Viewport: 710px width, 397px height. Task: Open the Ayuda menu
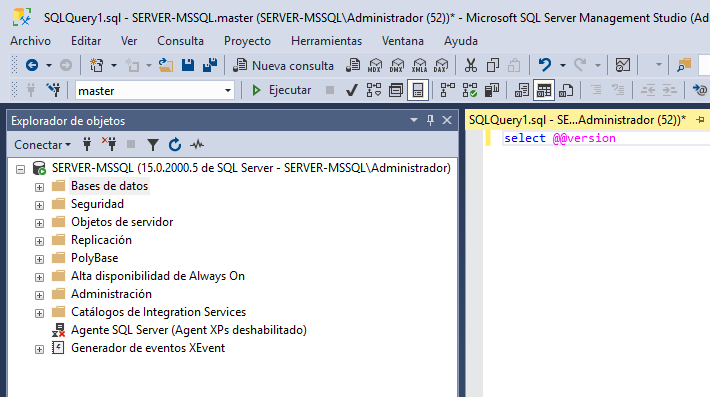point(461,41)
